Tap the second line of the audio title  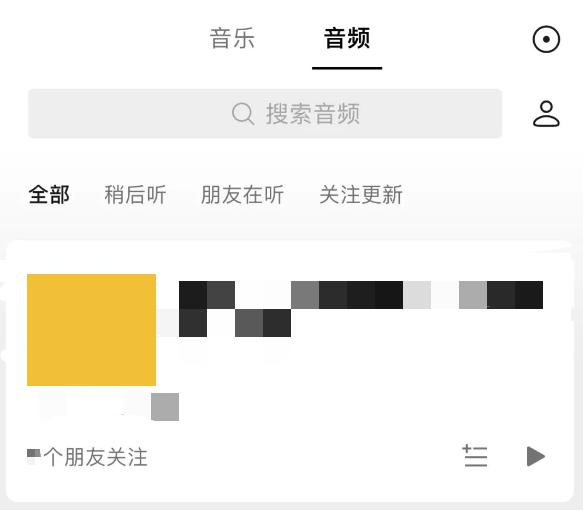pos(235,323)
